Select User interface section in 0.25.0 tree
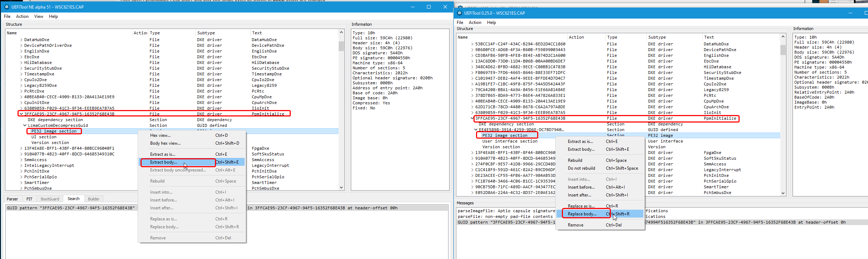This screenshot has width=868, height=259. tap(510, 141)
